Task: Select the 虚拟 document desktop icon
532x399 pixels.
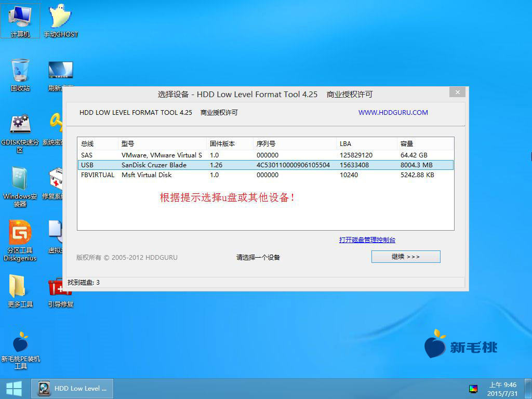Action: (x=55, y=237)
